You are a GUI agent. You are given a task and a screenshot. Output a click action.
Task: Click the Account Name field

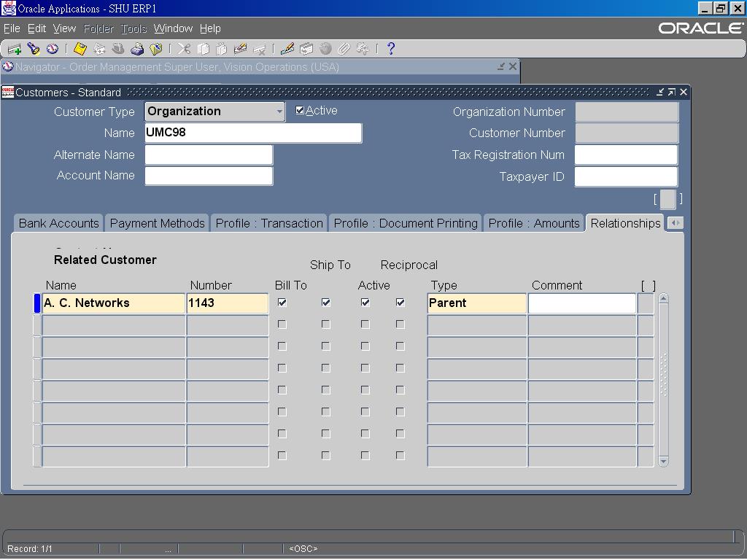[x=209, y=176]
